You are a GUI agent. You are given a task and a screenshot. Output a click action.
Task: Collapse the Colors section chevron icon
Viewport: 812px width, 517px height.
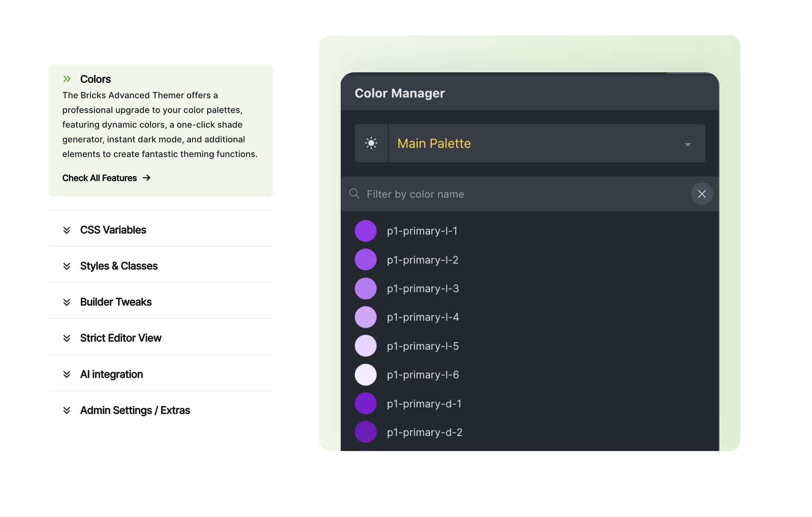tap(67, 79)
